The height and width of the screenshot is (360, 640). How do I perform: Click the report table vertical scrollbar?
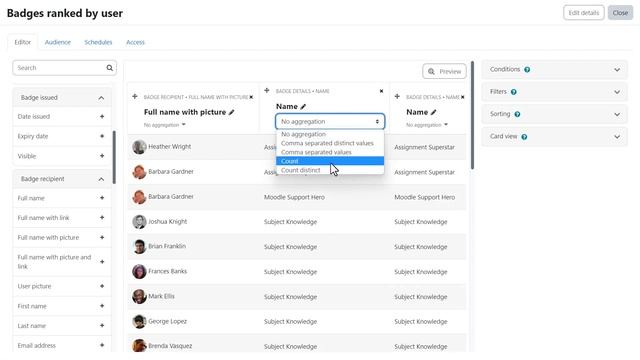click(x=473, y=115)
